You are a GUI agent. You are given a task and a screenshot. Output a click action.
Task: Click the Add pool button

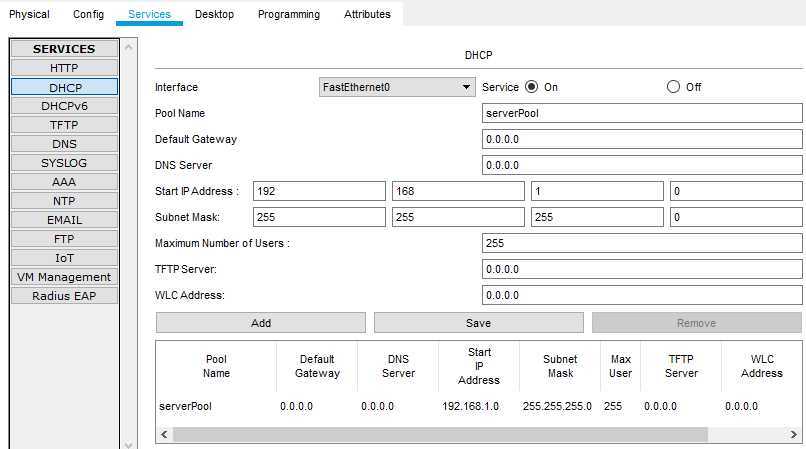point(261,323)
